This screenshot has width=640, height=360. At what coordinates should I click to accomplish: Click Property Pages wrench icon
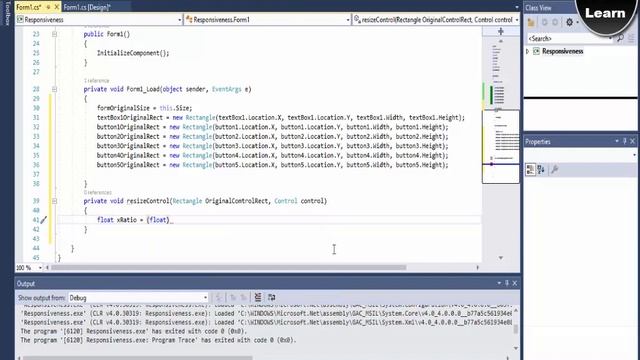tap(555, 169)
